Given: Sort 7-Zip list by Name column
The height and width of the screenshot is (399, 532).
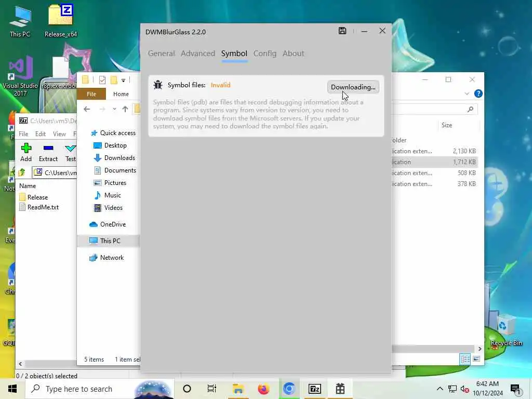Looking at the screenshot, I should click(x=28, y=186).
